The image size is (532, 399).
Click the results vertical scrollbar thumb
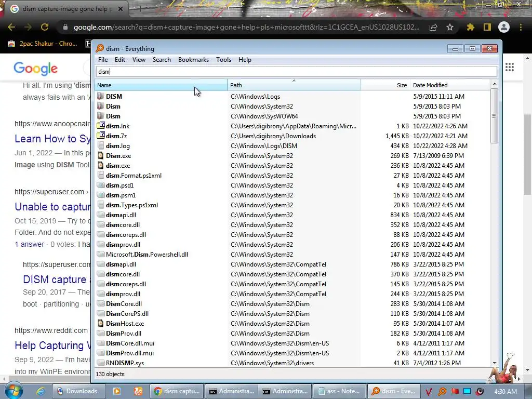(x=495, y=116)
